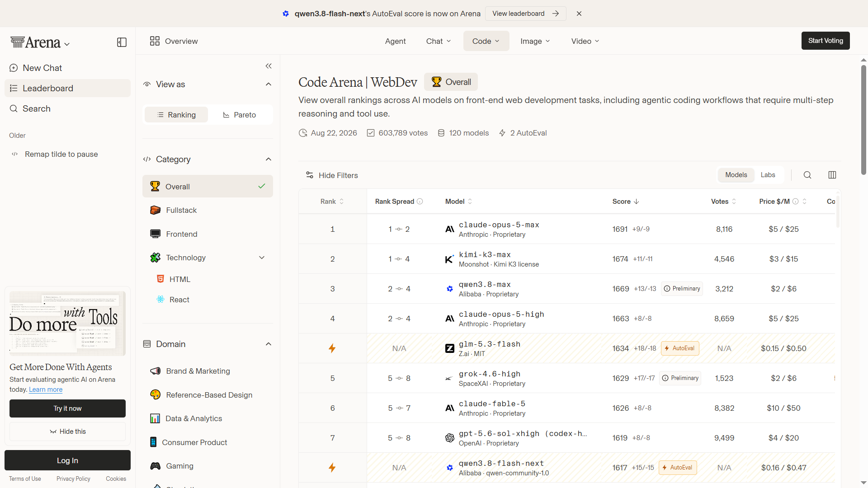868x488 pixels.
Task: Click the SpaceXAI logo beside grok-4.6-high
Action: click(449, 378)
